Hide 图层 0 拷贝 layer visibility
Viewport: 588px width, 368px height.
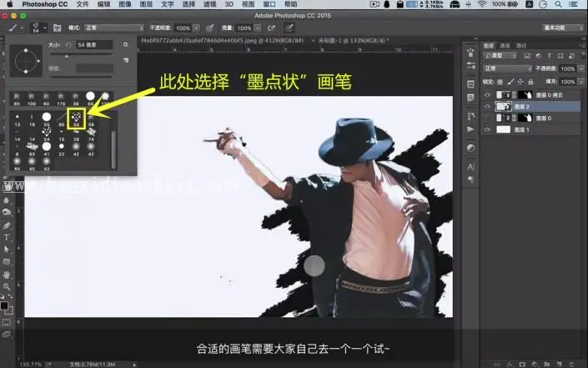click(487, 95)
